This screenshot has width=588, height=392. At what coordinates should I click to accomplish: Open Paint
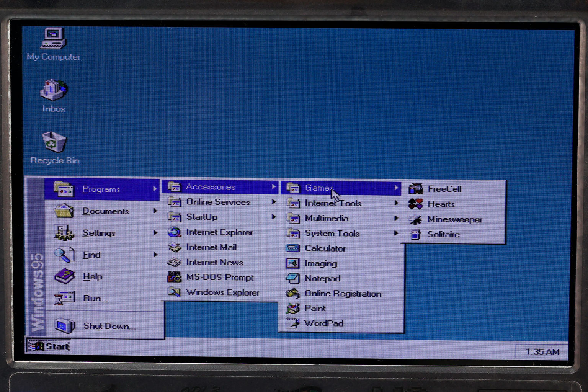(x=315, y=308)
